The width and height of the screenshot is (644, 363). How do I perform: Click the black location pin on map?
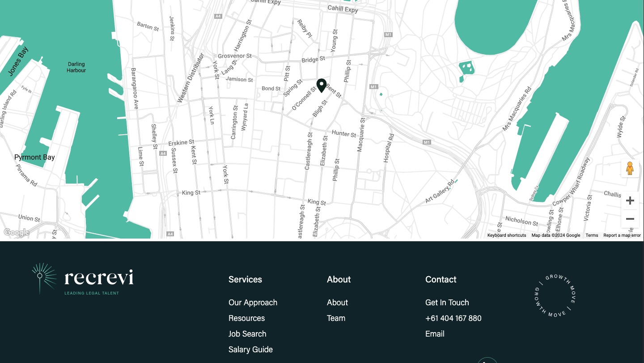(x=321, y=85)
